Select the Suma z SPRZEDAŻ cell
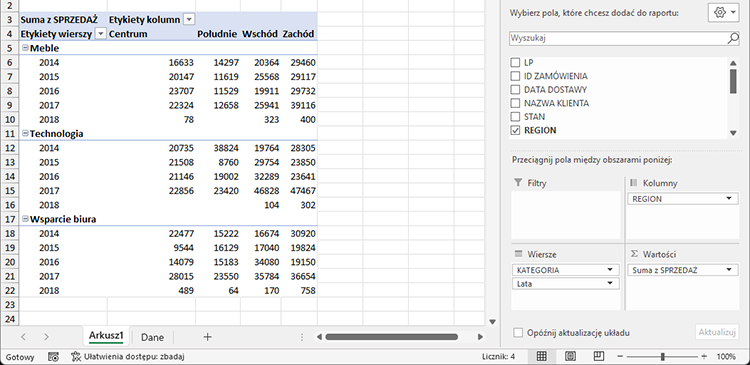 coord(63,20)
